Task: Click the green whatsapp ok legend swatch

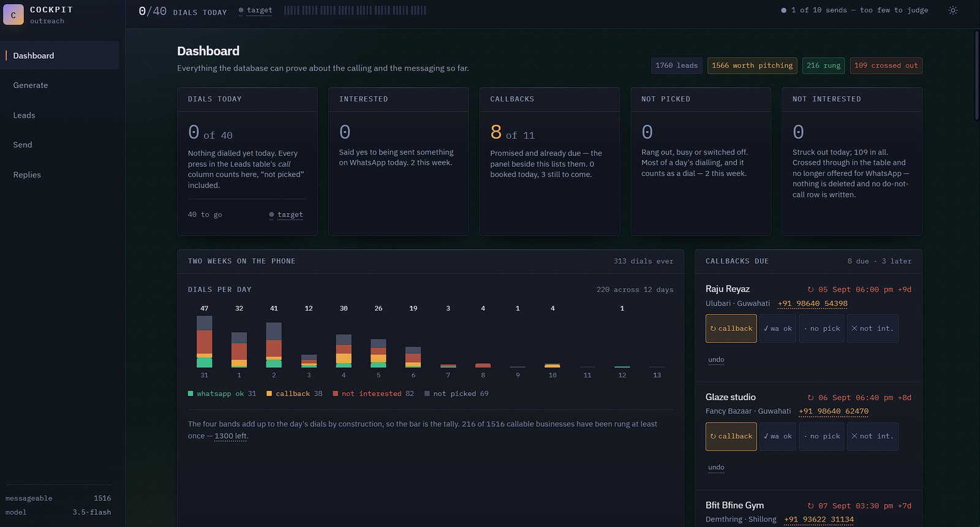Action: coord(190,393)
